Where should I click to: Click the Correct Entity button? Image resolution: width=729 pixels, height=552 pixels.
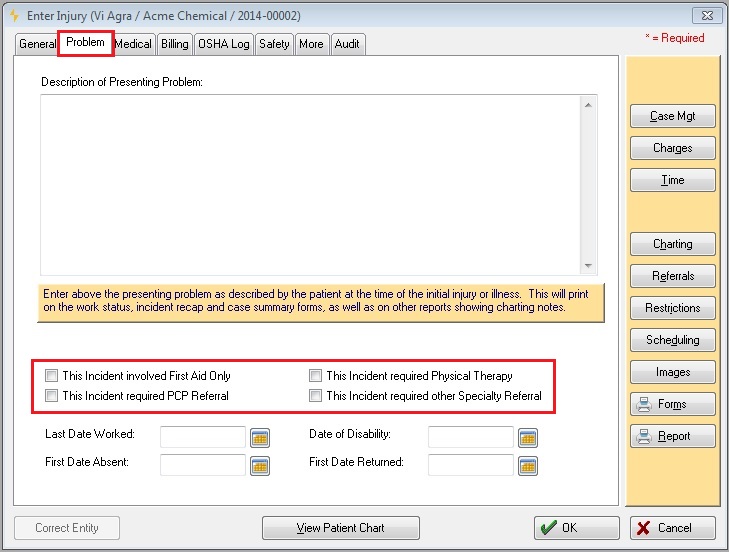[67, 528]
